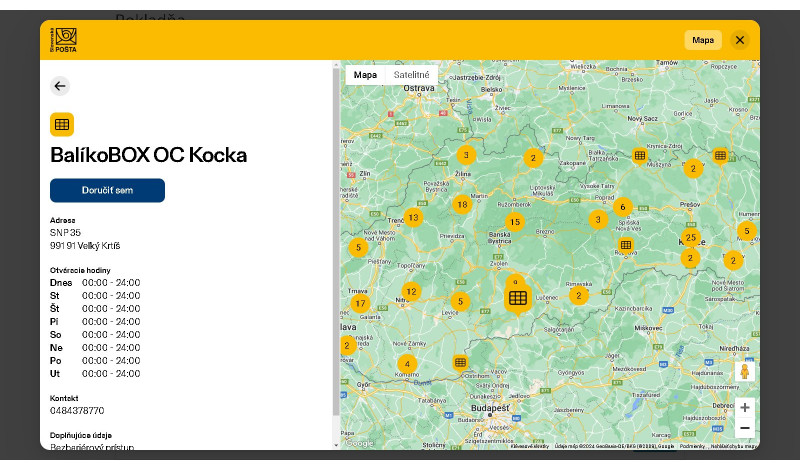Viewport: 800px width, 470px height.
Task: Open the 13 cluster marker near Trenčín
Action: (x=413, y=217)
